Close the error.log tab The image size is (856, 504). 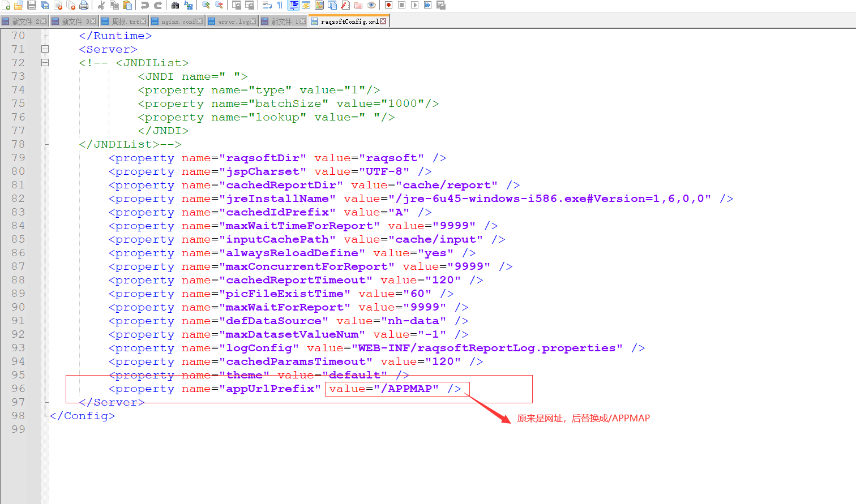pos(252,21)
